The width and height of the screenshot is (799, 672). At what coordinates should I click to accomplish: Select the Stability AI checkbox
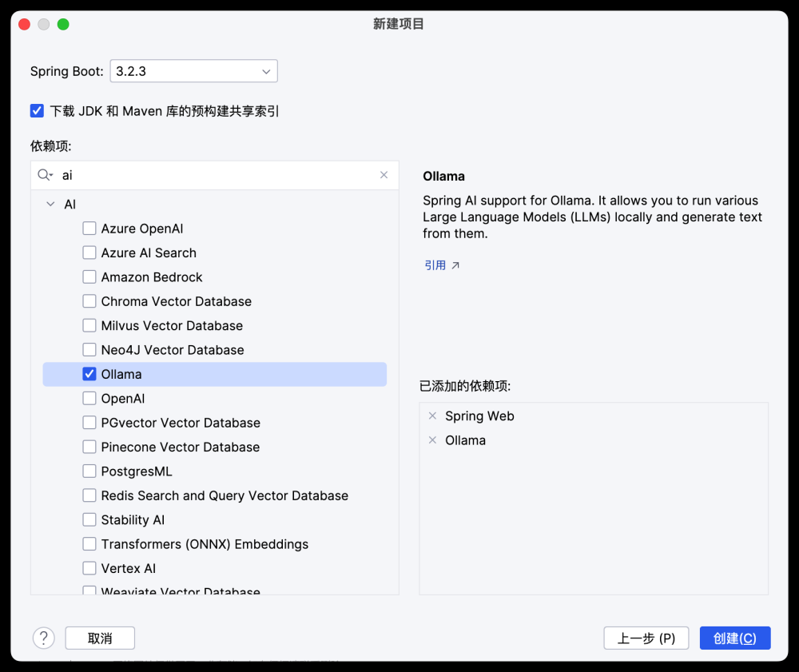[x=89, y=519]
